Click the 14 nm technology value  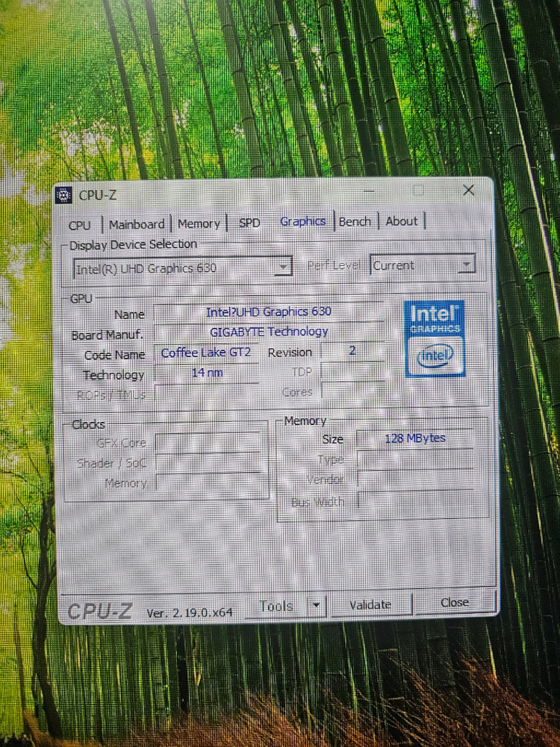[x=207, y=373]
